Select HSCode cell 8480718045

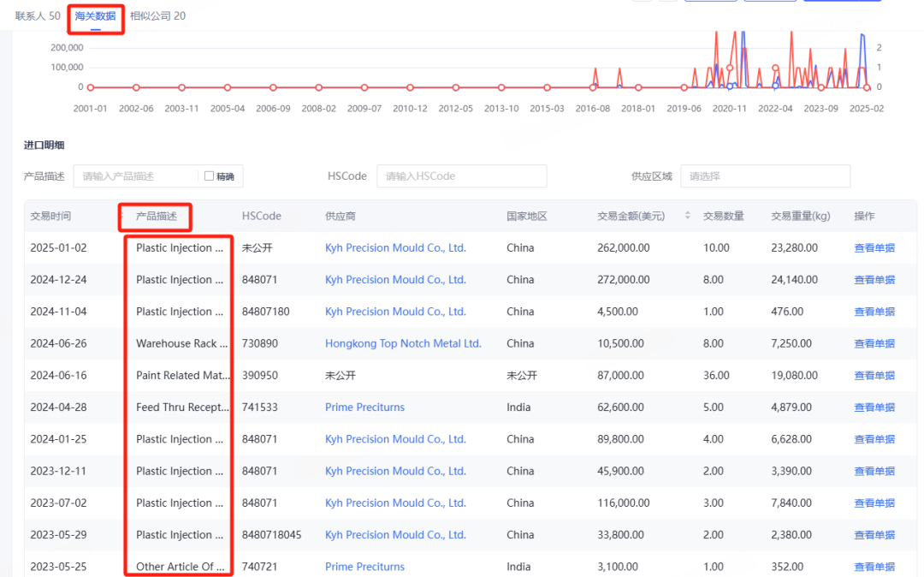[x=271, y=534]
